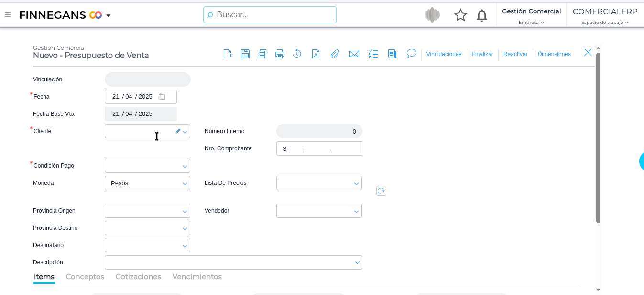Open the notifications bell
Viewport: 644px width, 295px height.
482,15
